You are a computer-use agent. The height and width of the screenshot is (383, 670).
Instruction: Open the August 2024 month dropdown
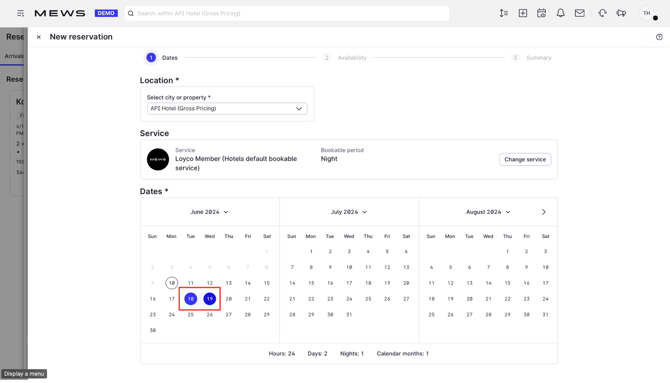[488, 212]
